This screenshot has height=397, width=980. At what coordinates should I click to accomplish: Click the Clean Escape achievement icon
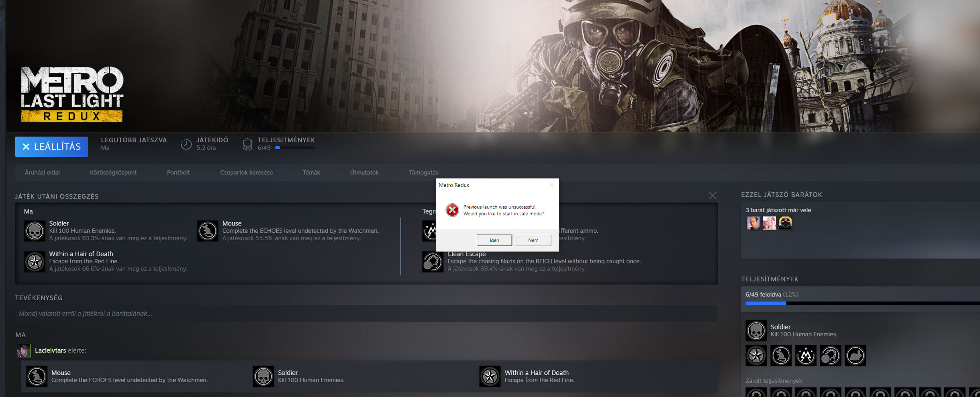click(x=433, y=262)
